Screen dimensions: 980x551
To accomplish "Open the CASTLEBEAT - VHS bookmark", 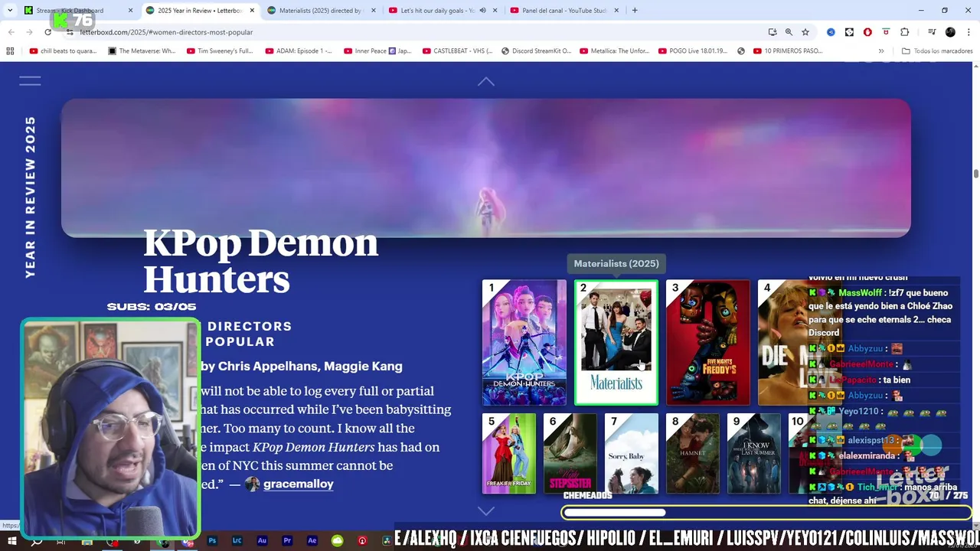I will [x=457, y=51].
